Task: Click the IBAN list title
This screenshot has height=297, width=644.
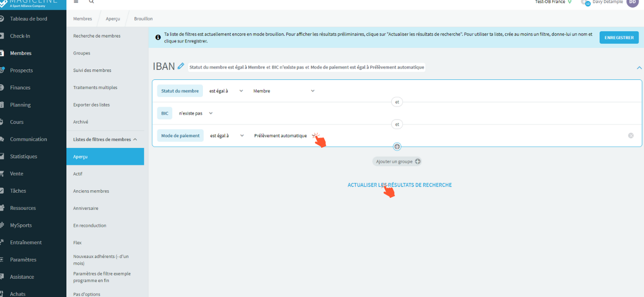Action: pos(164,67)
